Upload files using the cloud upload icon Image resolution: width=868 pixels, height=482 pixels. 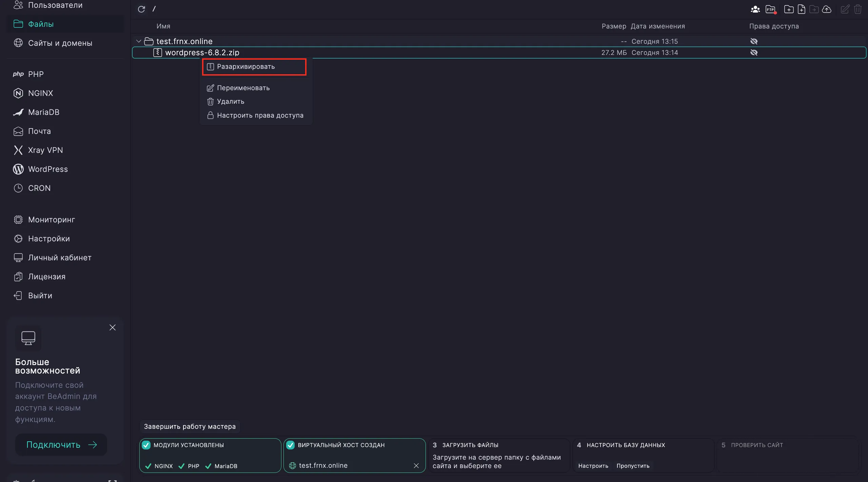point(827,9)
